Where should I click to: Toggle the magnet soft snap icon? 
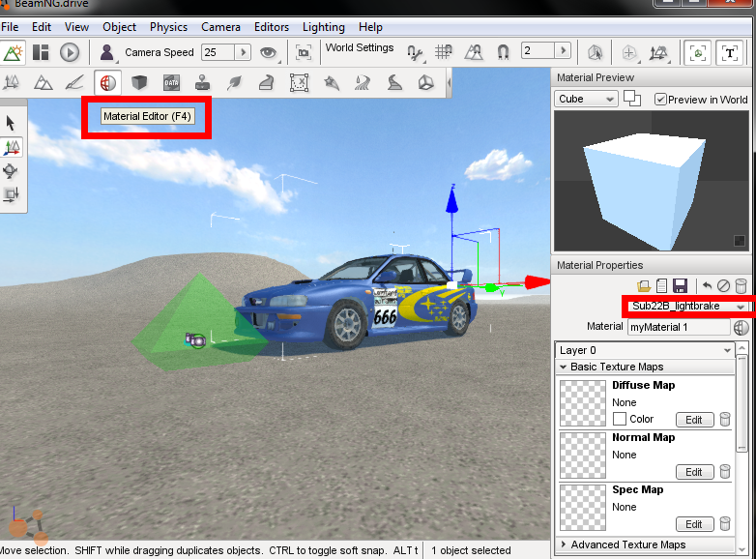(x=503, y=51)
